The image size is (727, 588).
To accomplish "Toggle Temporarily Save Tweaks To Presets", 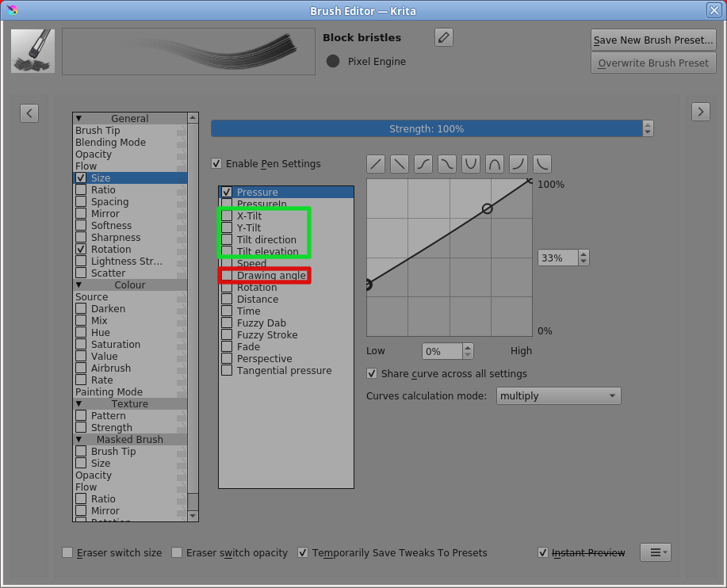I will coord(303,552).
